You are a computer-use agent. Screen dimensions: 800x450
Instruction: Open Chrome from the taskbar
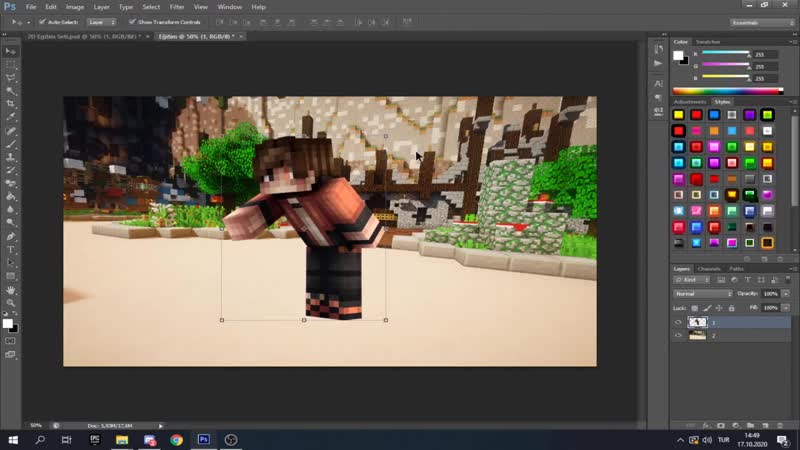click(x=177, y=440)
